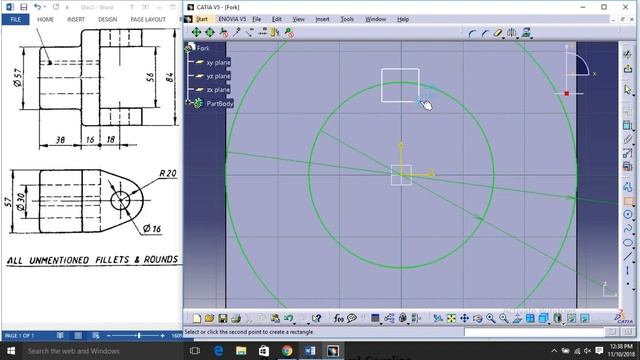Click the Windows search box in taskbar
The height and width of the screenshot is (360, 640).
point(102,351)
